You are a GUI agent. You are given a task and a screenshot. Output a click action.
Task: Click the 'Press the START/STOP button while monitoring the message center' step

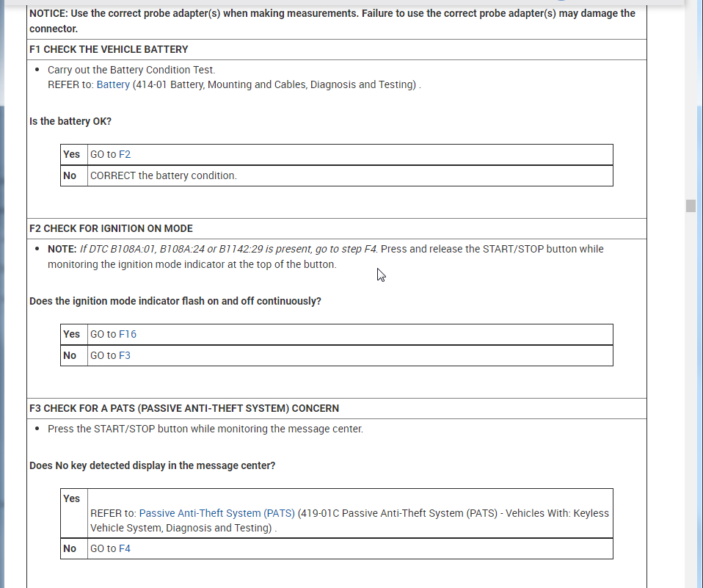click(205, 429)
